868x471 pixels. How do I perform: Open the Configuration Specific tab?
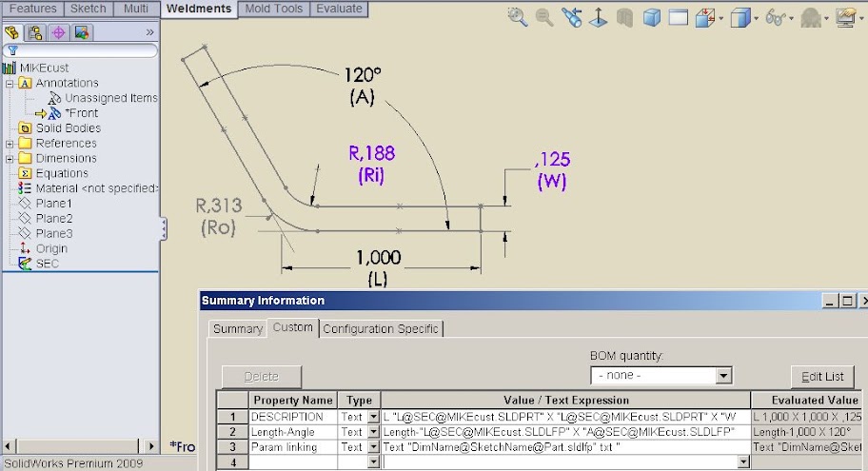pos(381,329)
